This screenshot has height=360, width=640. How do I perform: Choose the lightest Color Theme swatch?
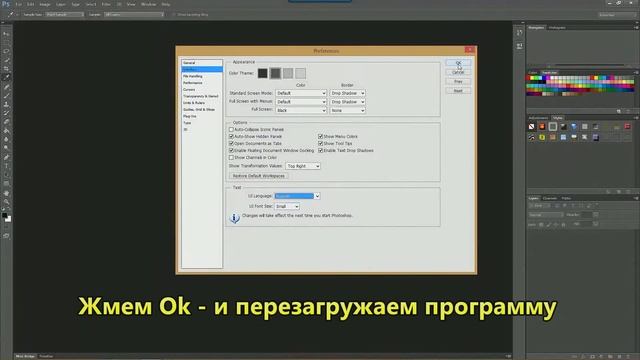[300, 73]
